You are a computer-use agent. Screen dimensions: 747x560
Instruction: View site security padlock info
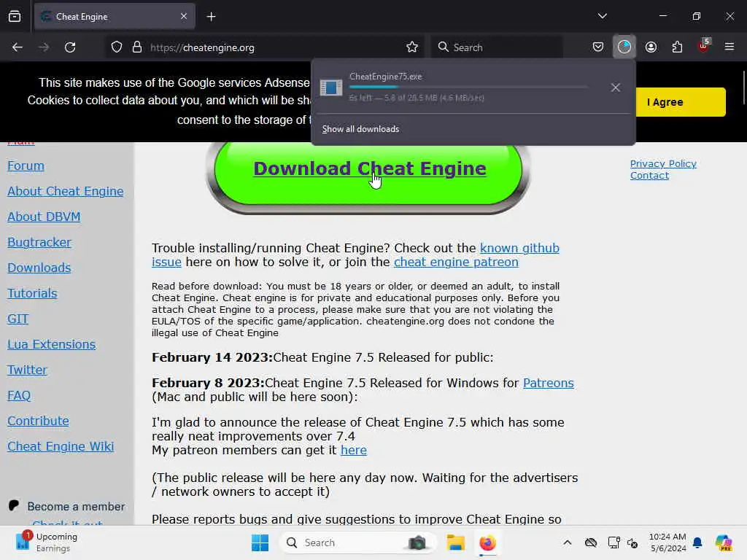[137, 47]
